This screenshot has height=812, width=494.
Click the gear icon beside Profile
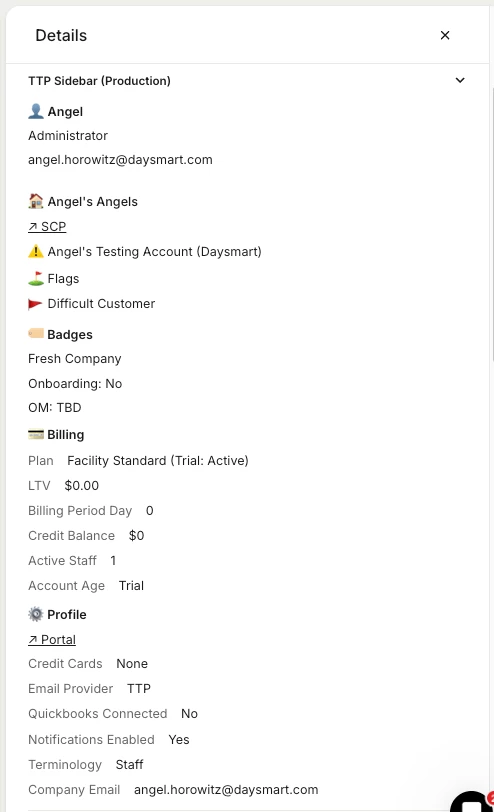tap(36, 614)
